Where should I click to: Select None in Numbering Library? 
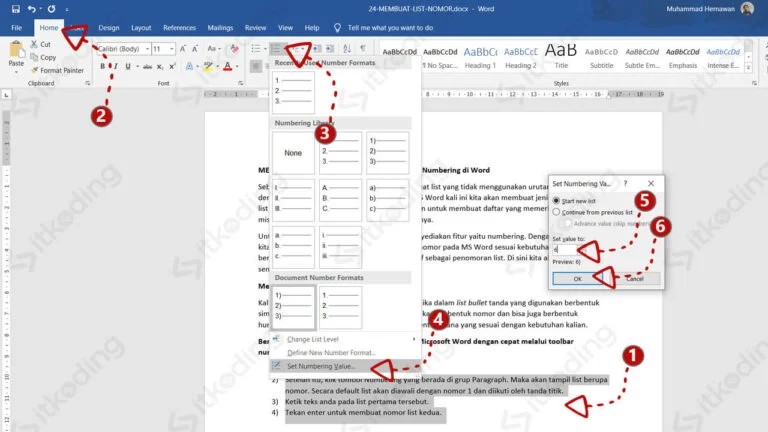click(293, 153)
